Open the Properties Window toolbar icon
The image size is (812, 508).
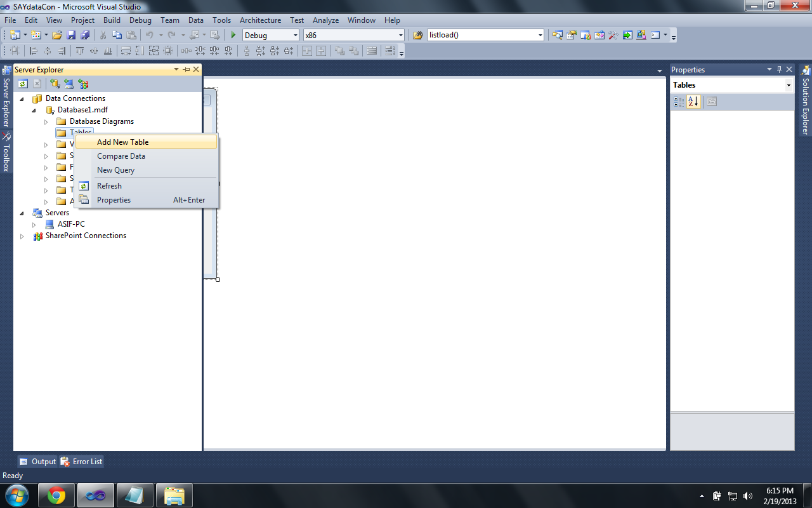click(572, 35)
